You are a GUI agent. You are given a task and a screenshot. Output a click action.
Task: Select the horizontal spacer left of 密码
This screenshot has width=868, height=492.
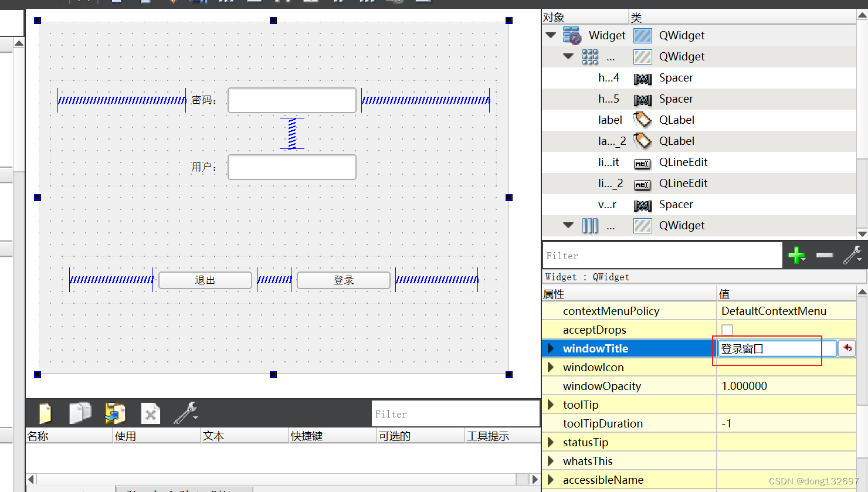pos(122,100)
